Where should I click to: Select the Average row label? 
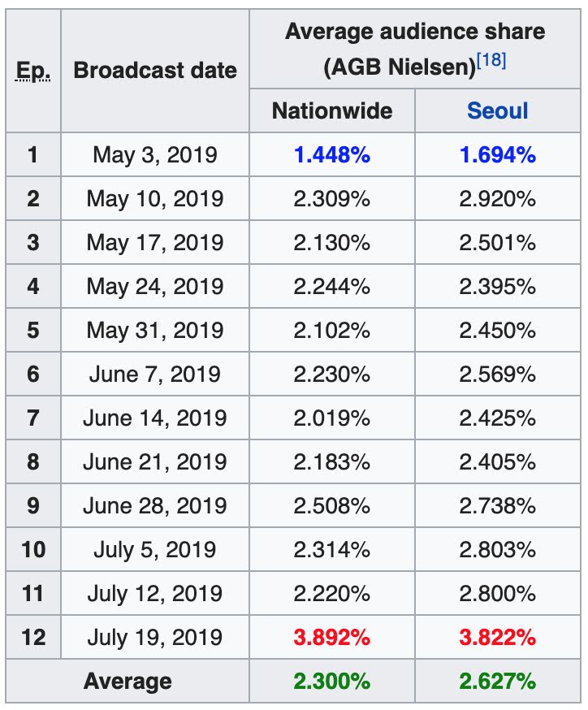pyautogui.click(x=128, y=682)
